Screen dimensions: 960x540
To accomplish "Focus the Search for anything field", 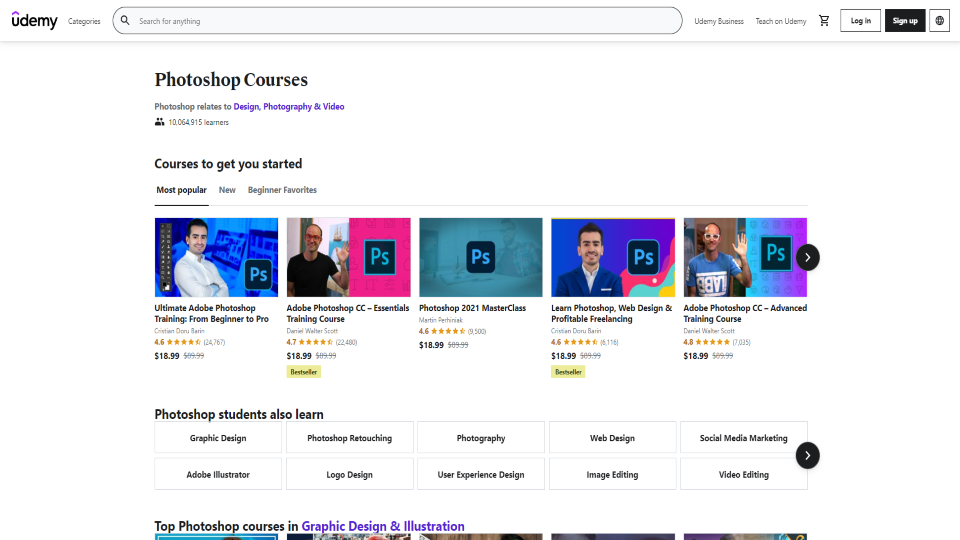I will tap(397, 21).
